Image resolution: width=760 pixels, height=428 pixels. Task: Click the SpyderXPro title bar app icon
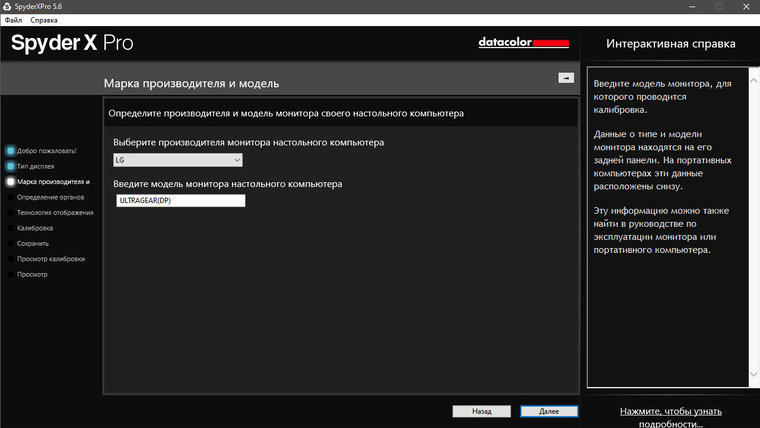(7, 6)
